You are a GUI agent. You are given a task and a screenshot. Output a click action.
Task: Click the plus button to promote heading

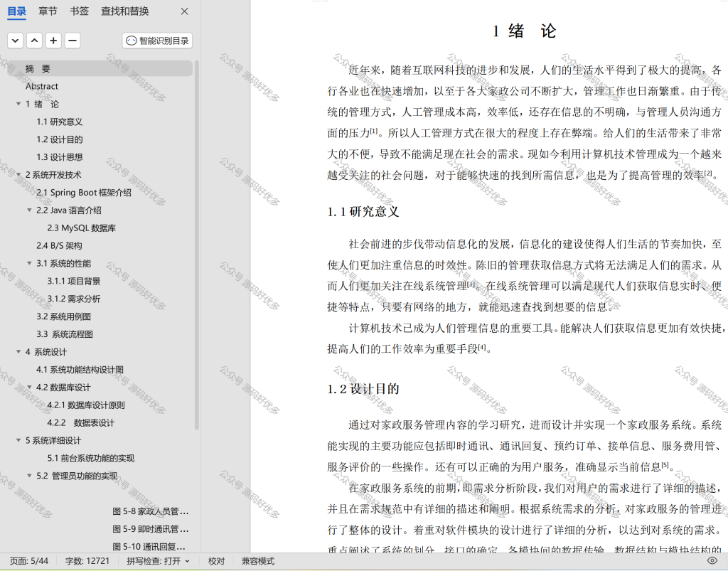(53, 41)
